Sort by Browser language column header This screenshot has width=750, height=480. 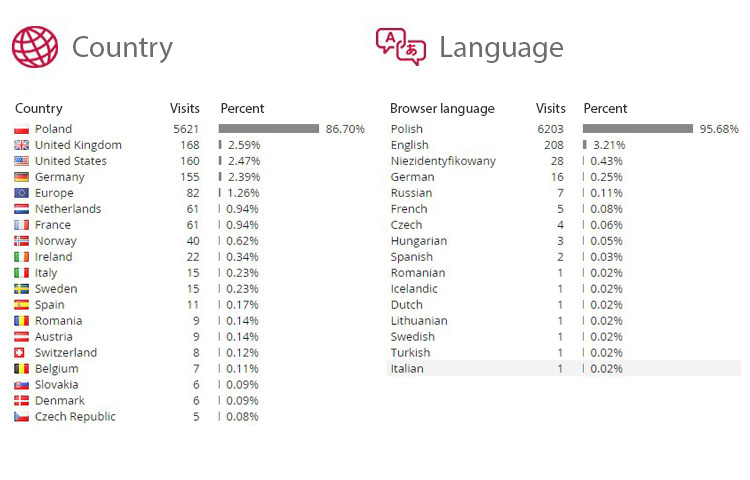tap(442, 109)
